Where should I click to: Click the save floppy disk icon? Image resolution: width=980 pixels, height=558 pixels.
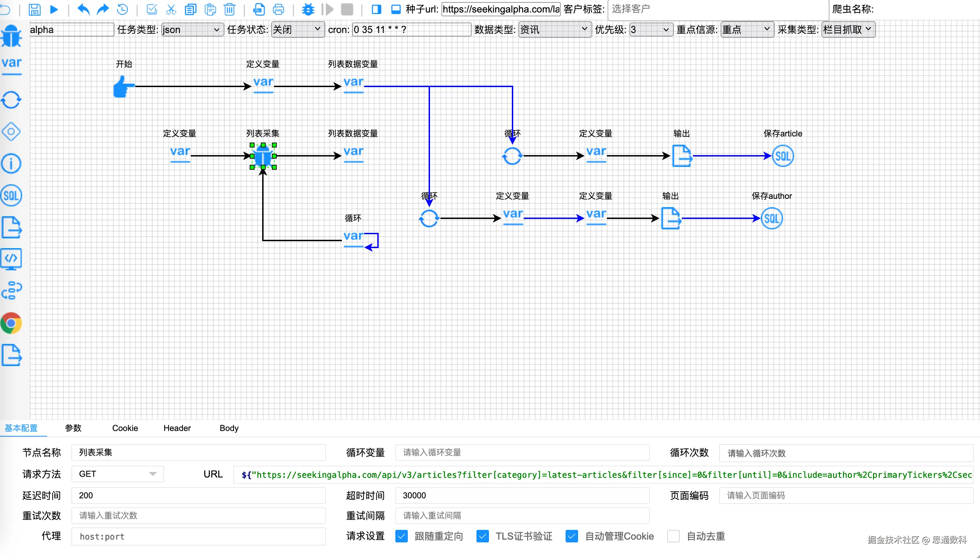pyautogui.click(x=34, y=9)
